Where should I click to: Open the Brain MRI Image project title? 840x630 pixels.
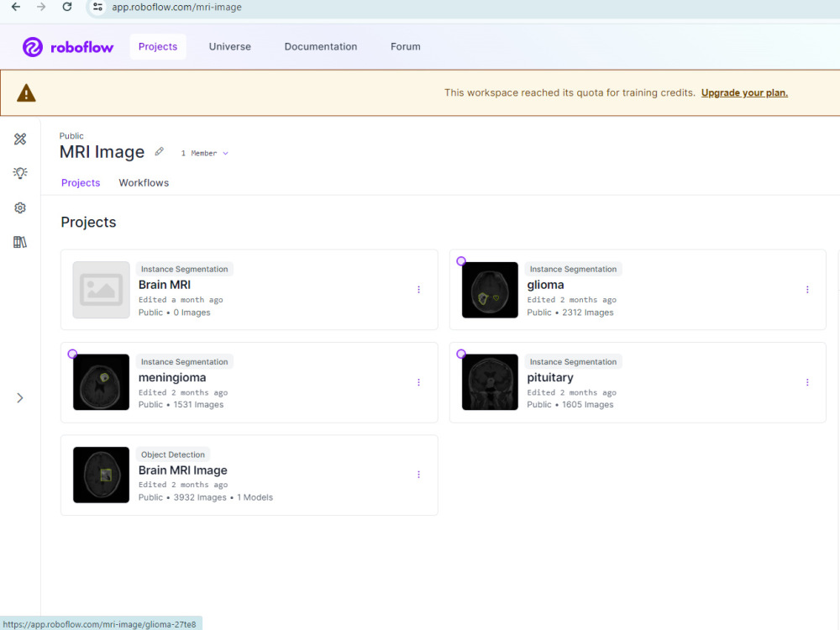tap(182, 470)
